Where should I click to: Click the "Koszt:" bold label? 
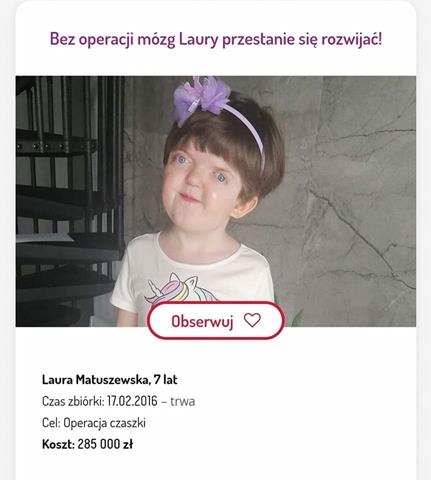point(58,444)
